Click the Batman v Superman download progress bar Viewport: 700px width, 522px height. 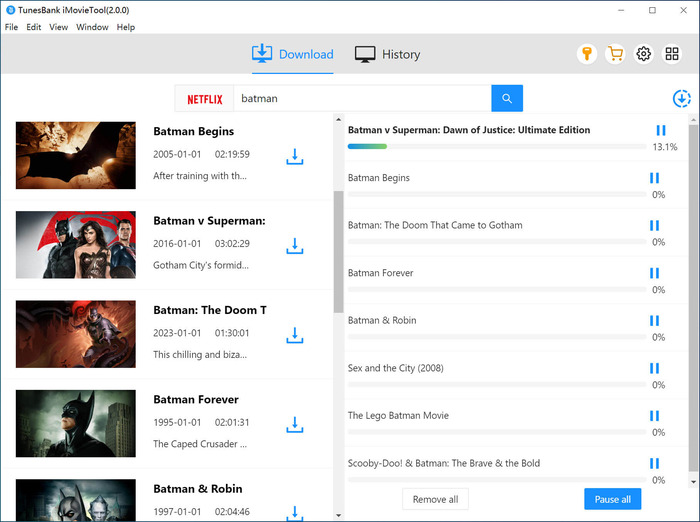tap(496, 147)
